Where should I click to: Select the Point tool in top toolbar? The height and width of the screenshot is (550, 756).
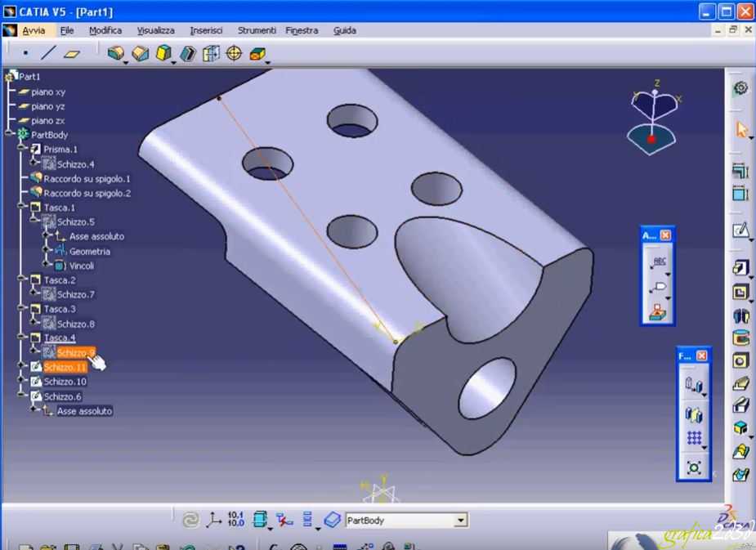(x=26, y=53)
